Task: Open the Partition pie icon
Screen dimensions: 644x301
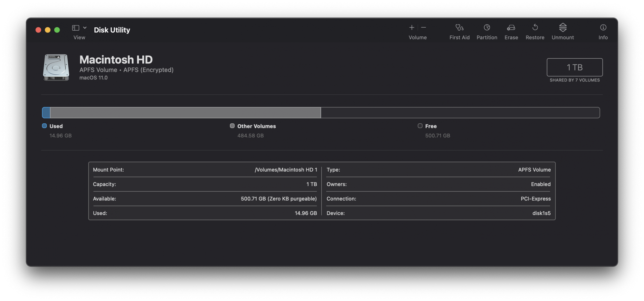Action: click(x=487, y=28)
